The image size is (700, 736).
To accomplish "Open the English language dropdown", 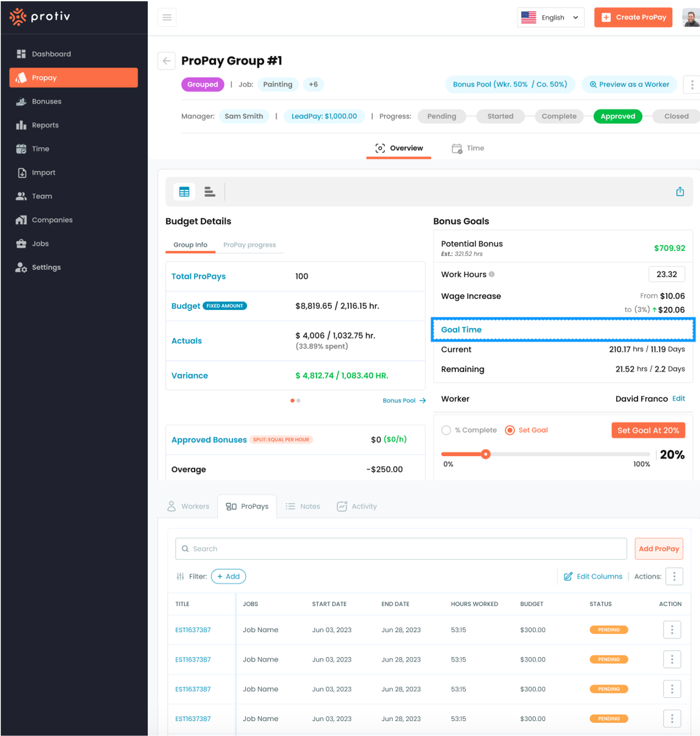I will [550, 18].
